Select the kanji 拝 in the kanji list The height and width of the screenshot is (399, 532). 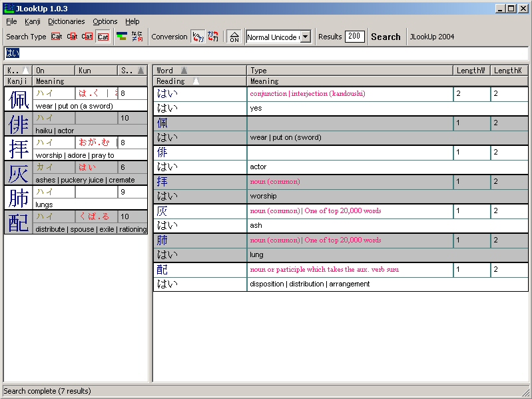19,149
